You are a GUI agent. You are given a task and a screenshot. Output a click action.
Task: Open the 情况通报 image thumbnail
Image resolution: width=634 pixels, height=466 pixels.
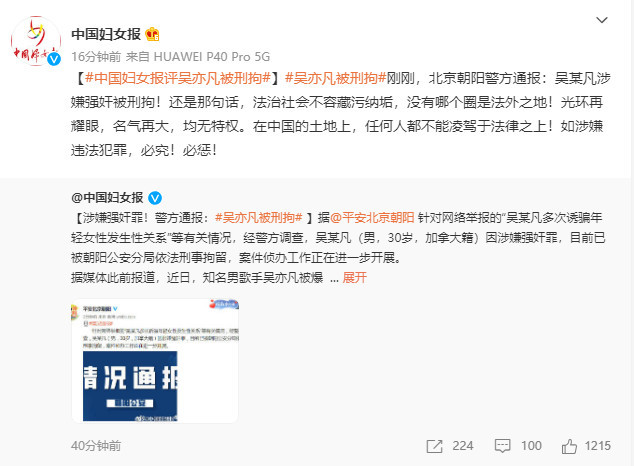pos(155,361)
